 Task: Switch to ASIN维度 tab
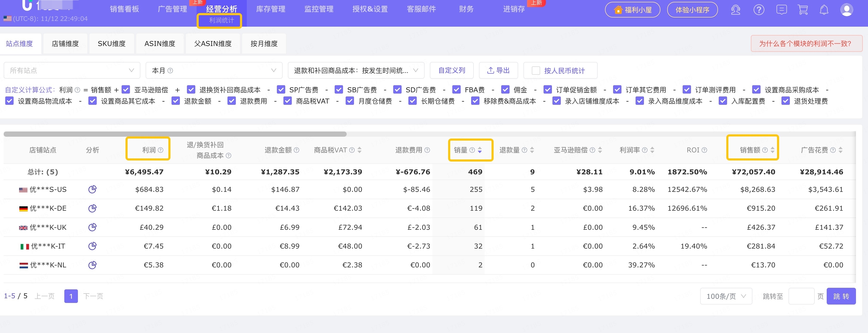[x=160, y=44]
